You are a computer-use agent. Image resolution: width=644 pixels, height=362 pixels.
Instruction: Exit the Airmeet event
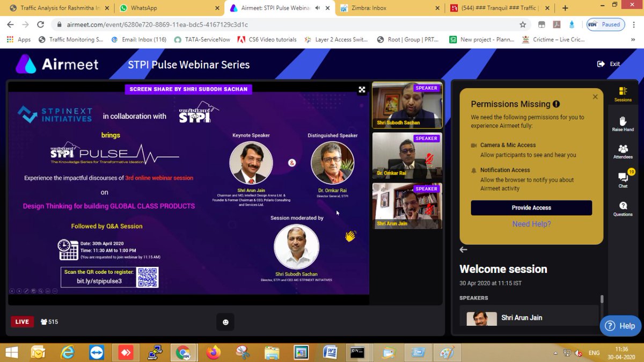point(609,64)
